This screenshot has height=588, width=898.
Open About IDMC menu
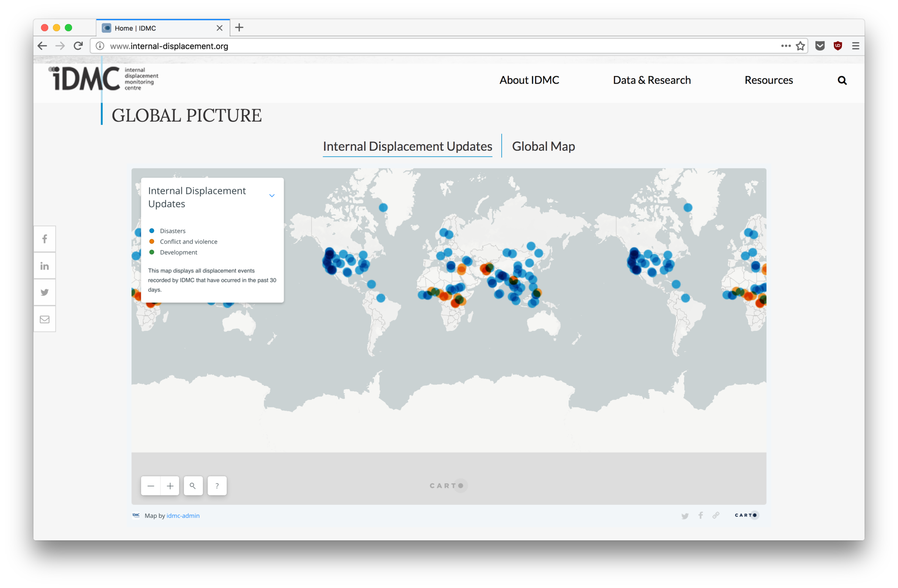(529, 80)
